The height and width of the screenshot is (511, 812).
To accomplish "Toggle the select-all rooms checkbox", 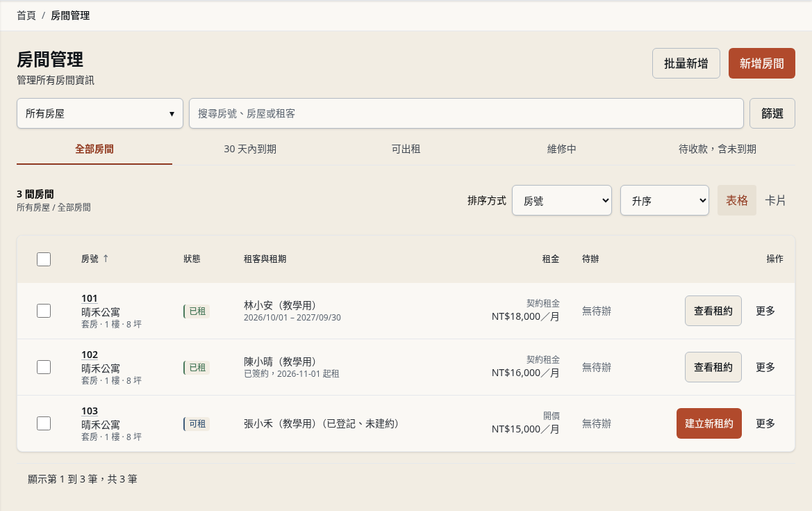I will click(x=44, y=259).
